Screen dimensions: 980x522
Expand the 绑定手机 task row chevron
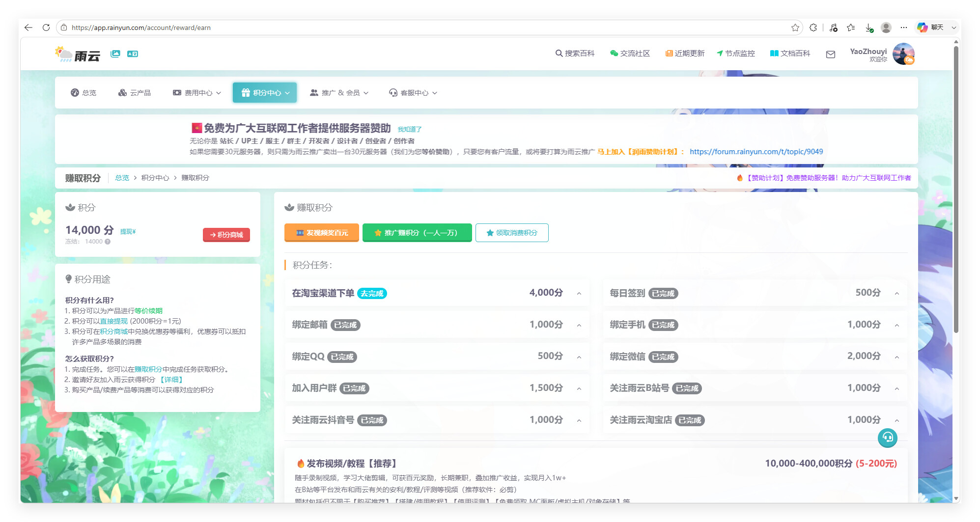(897, 325)
